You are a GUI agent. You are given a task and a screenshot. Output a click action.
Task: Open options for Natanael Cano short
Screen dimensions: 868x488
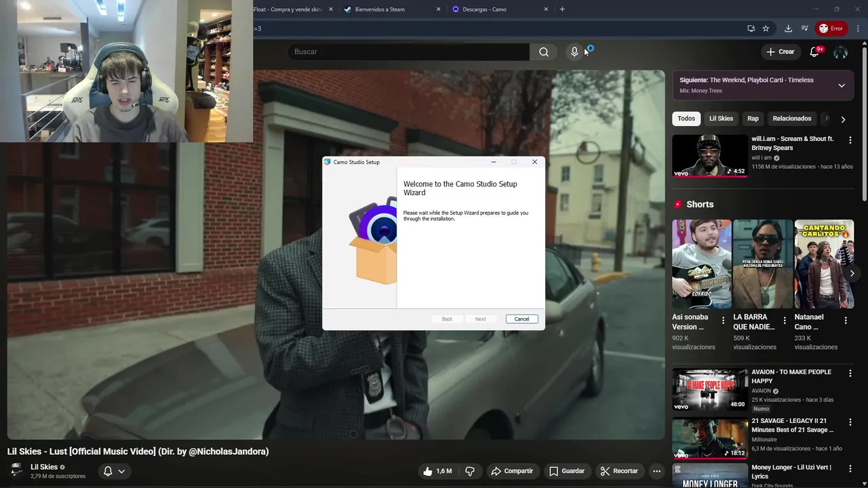846,320
